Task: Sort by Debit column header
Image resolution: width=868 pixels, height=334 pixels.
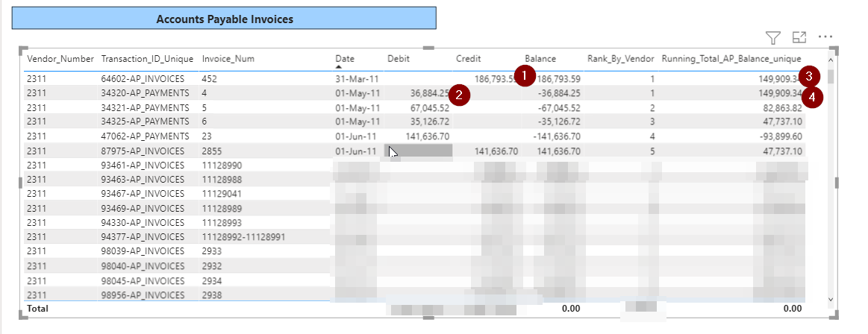Action: (399, 59)
